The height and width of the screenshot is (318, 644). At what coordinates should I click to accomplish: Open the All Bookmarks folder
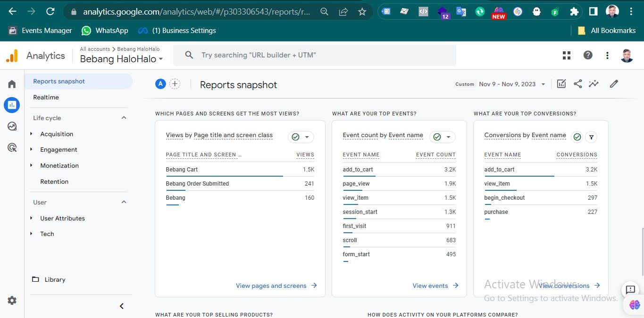coord(607,31)
